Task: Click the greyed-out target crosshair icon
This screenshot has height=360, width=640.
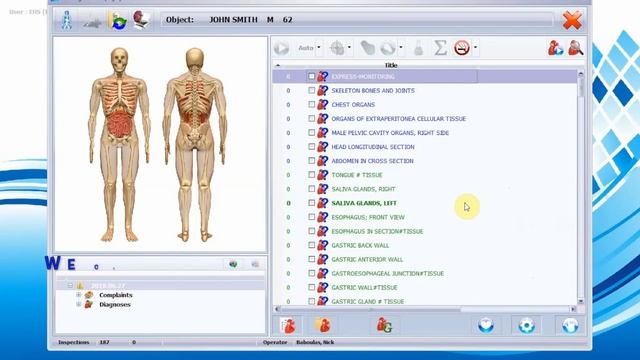Action: [337, 48]
